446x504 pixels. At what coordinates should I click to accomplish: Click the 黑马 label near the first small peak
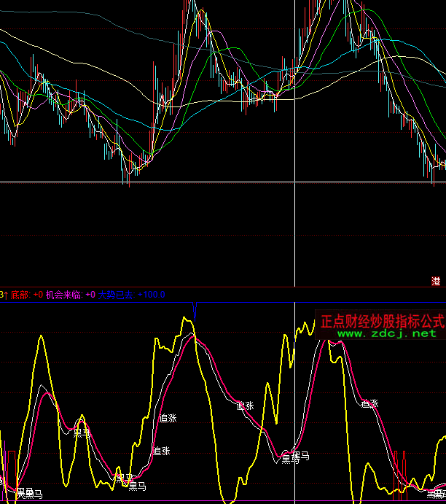82,433
